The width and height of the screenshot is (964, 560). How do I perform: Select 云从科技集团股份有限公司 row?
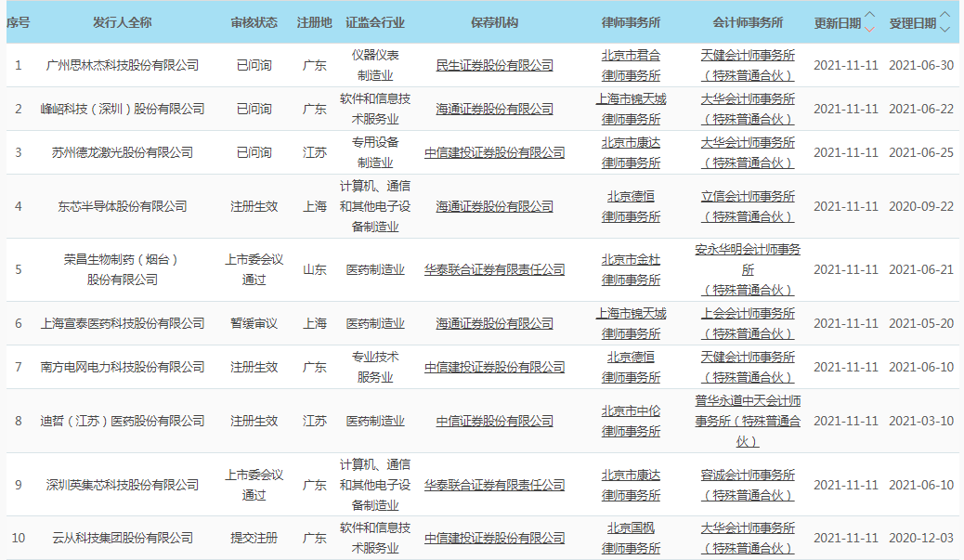(123, 538)
